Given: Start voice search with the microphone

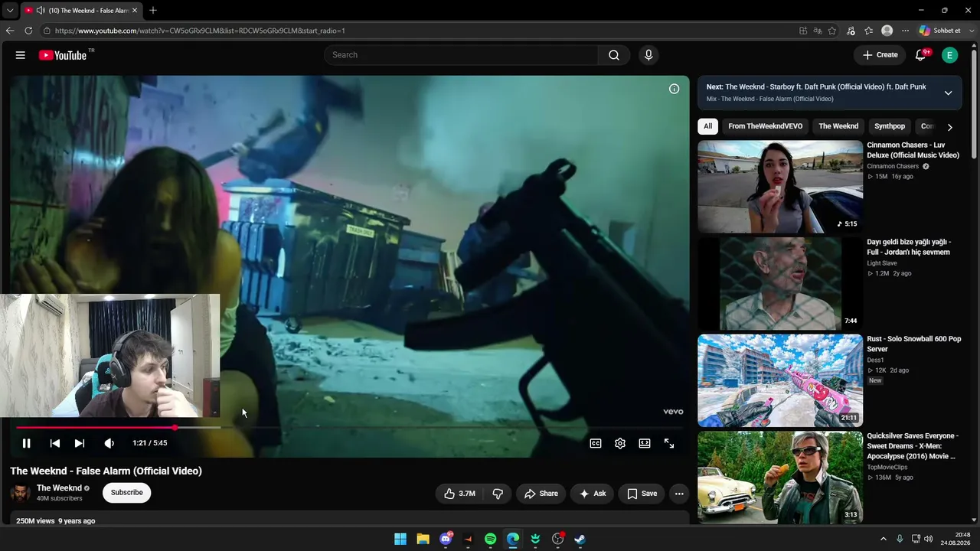Looking at the screenshot, I should tap(648, 55).
